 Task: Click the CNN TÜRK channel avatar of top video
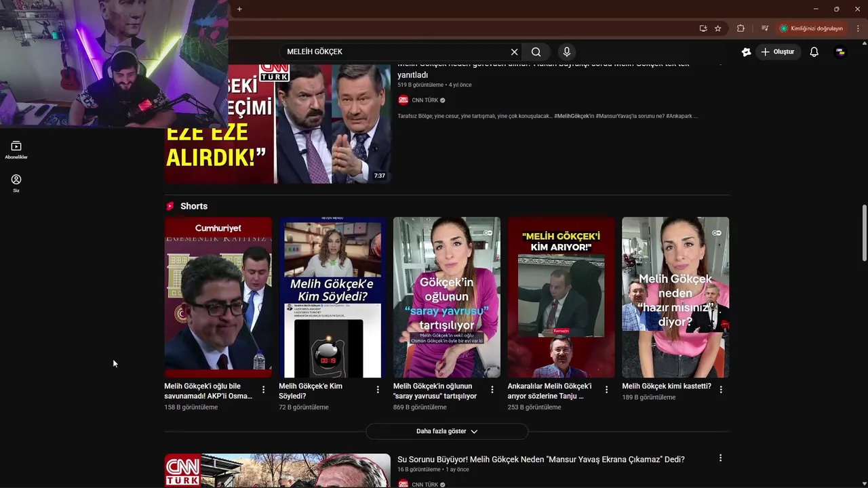[403, 100]
